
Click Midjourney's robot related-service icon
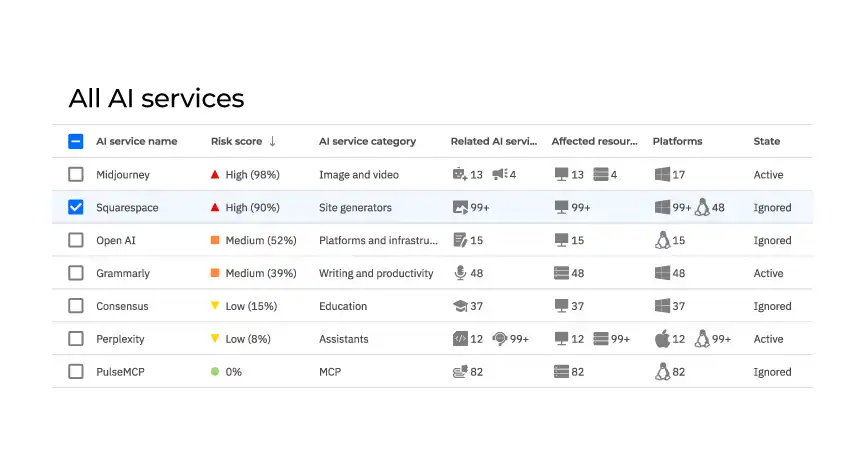tap(460, 174)
